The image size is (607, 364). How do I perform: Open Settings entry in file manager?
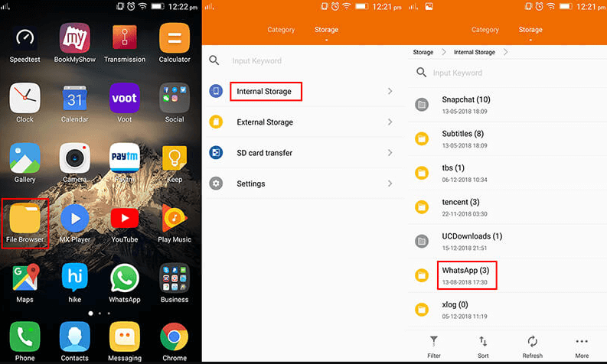coord(302,184)
